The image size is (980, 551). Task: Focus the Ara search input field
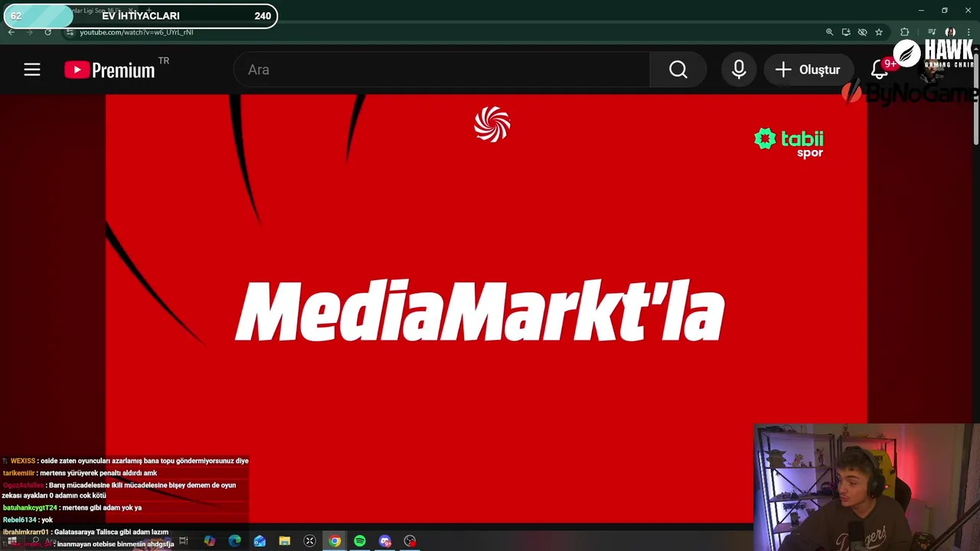[442, 70]
